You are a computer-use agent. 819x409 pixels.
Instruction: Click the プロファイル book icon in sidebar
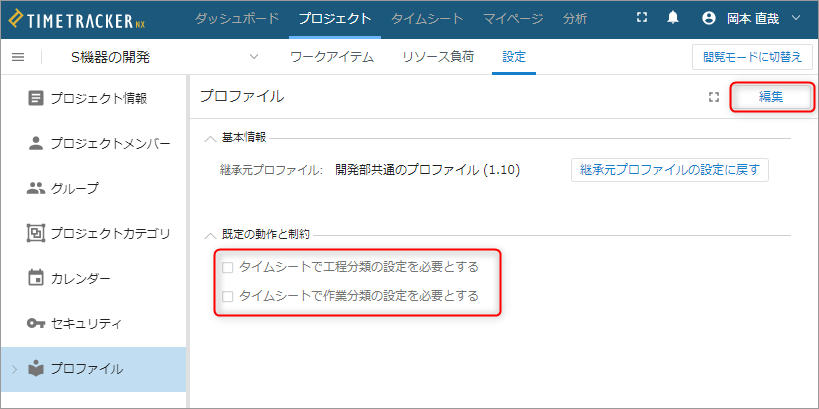[36, 369]
